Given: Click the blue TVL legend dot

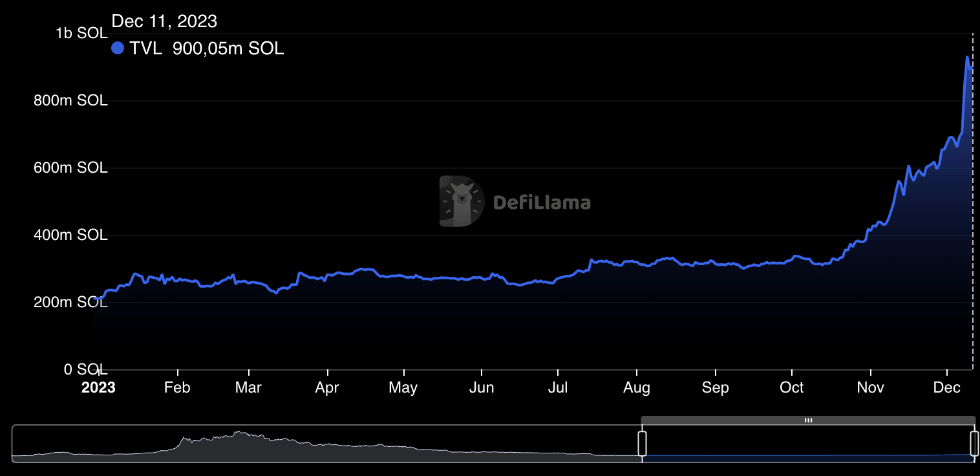Looking at the screenshot, I should 118,49.
